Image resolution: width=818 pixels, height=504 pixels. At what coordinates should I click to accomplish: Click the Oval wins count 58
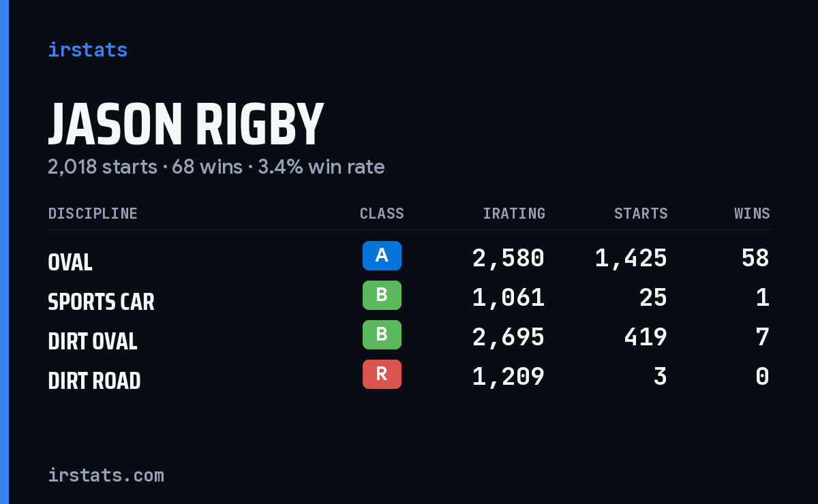[755, 258]
